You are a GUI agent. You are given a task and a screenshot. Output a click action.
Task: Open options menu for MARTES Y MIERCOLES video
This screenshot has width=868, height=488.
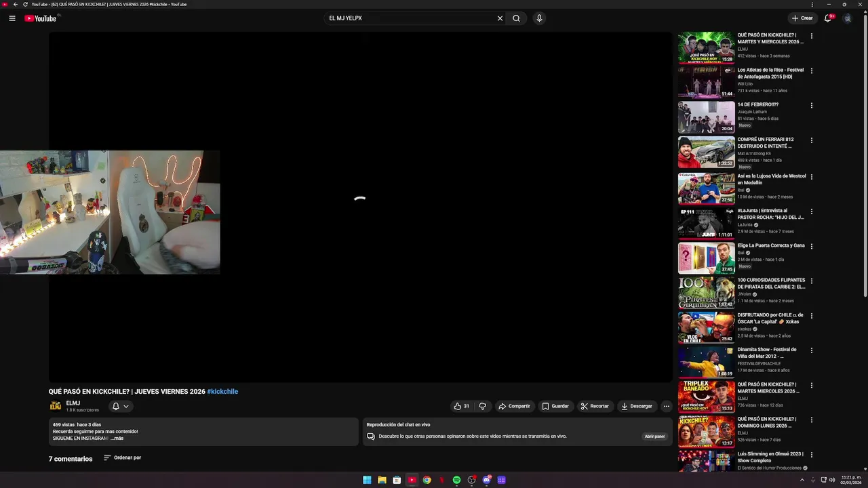[x=811, y=36]
